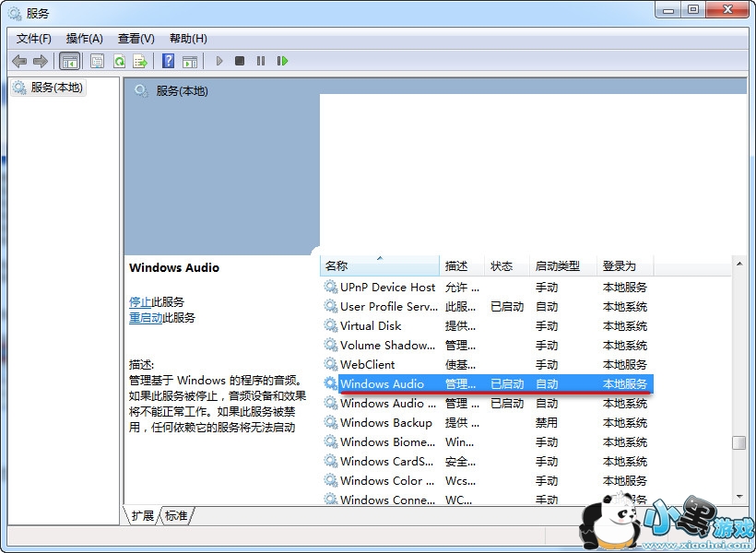Image resolution: width=756 pixels, height=553 pixels.
Task: Open Help via the blue question mark icon
Action: 168,61
